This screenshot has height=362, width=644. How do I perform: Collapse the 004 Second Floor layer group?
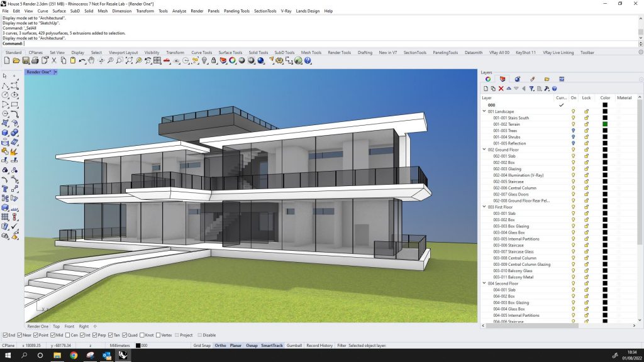pyautogui.click(x=484, y=283)
